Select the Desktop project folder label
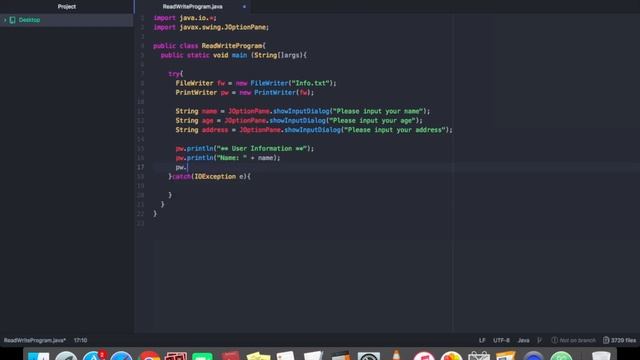640x360 pixels. pos(29,20)
